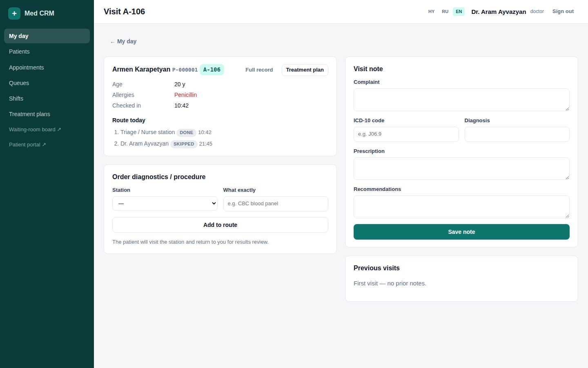Viewport: 588px width, 368px height.
Task: Navigate to Queues
Action: point(47,83)
